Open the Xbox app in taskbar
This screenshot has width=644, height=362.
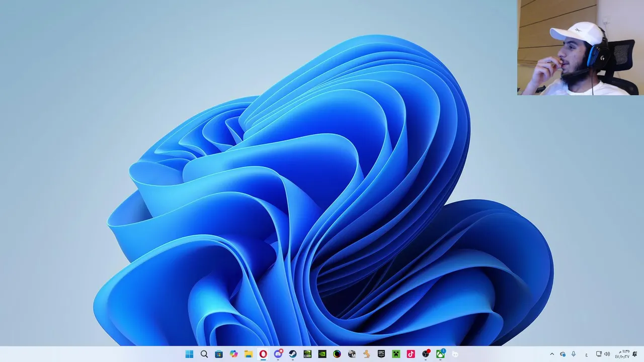point(440,354)
